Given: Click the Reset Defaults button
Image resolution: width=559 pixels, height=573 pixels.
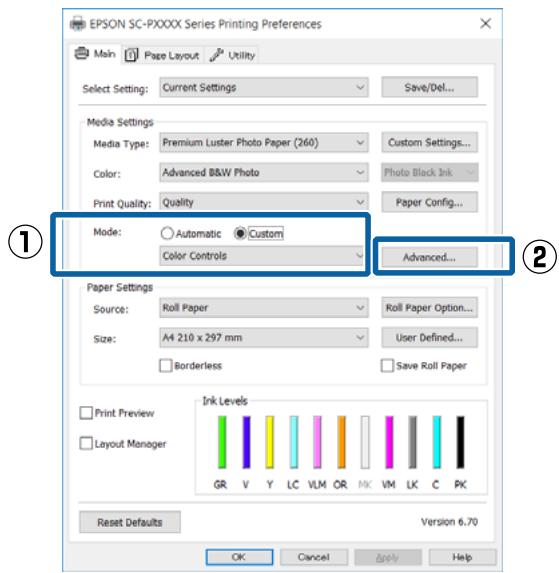Looking at the screenshot, I should pyautogui.click(x=130, y=522).
